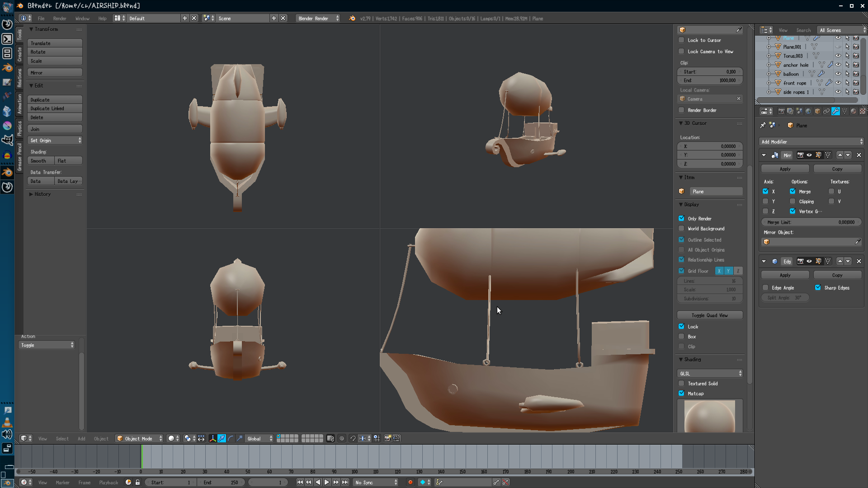The image size is (868, 488).
Task: Open the Render menu in top bar
Action: pyautogui.click(x=60, y=19)
